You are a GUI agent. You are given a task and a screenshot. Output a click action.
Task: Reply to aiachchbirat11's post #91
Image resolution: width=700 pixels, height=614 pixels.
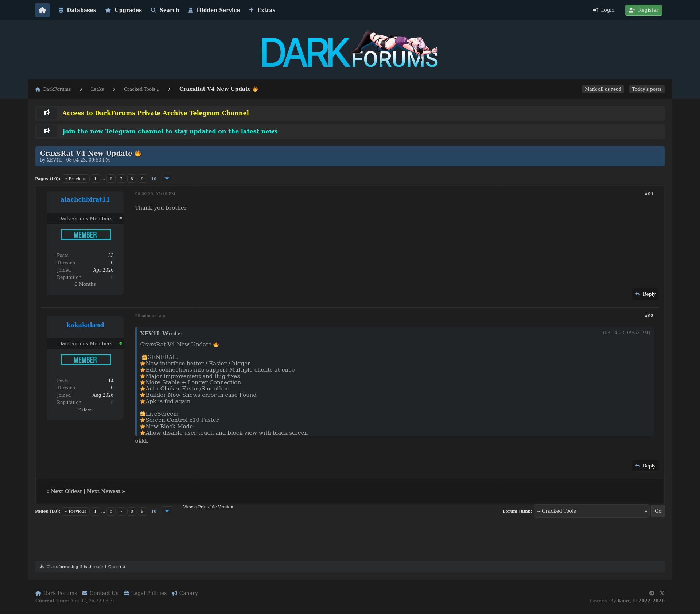(645, 294)
